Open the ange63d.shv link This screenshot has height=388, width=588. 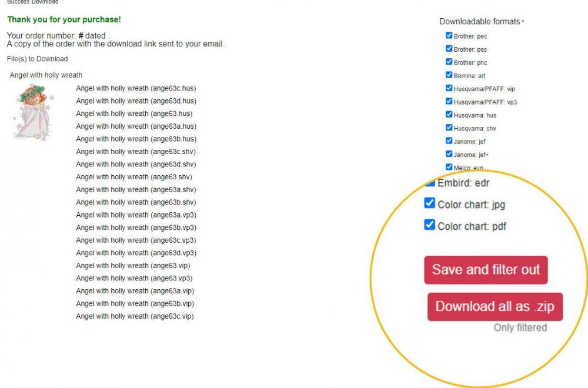136,164
